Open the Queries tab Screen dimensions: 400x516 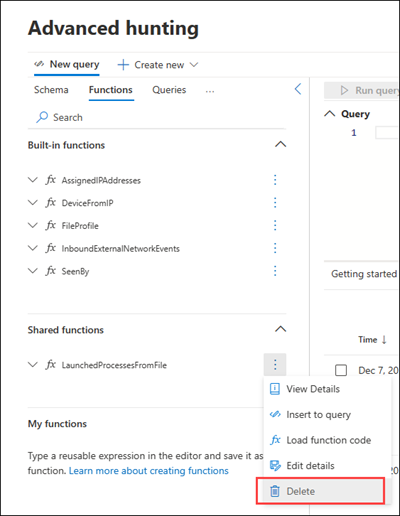tap(169, 90)
